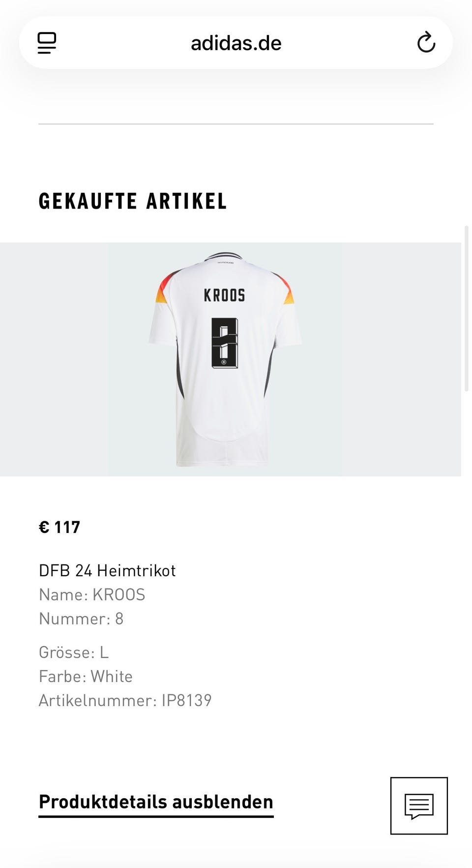Select the Grösse: L detail
Image resolution: width=472 pixels, height=868 pixels.
pyautogui.click(x=74, y=652)
